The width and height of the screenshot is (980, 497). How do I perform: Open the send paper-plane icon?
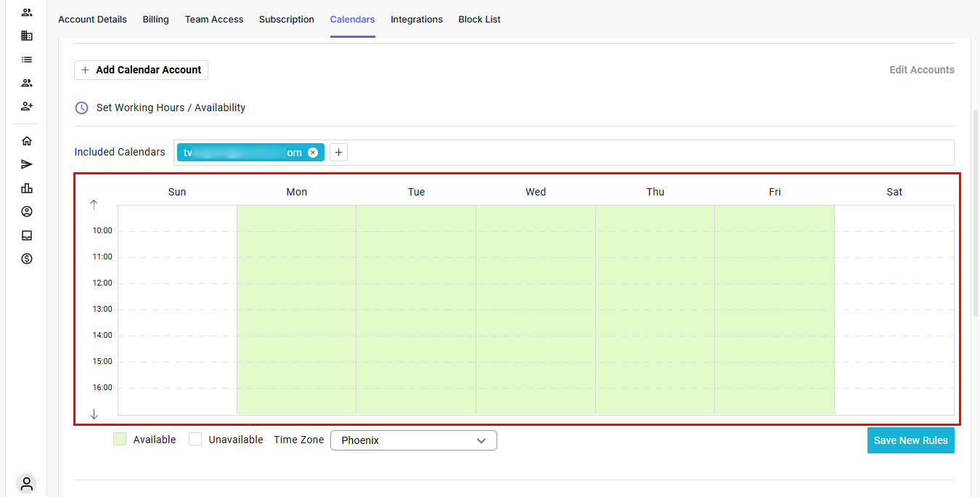coord(27,164)
